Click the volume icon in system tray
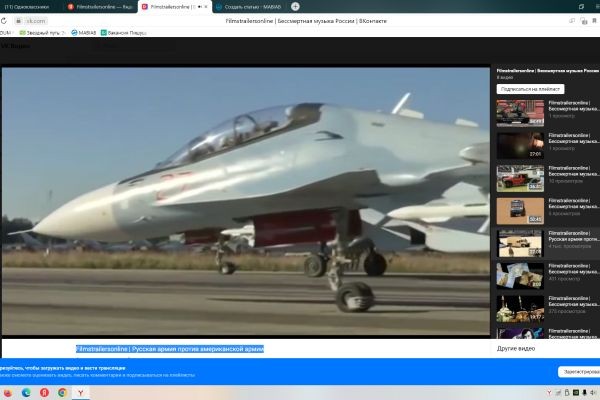 pos(593,393)
